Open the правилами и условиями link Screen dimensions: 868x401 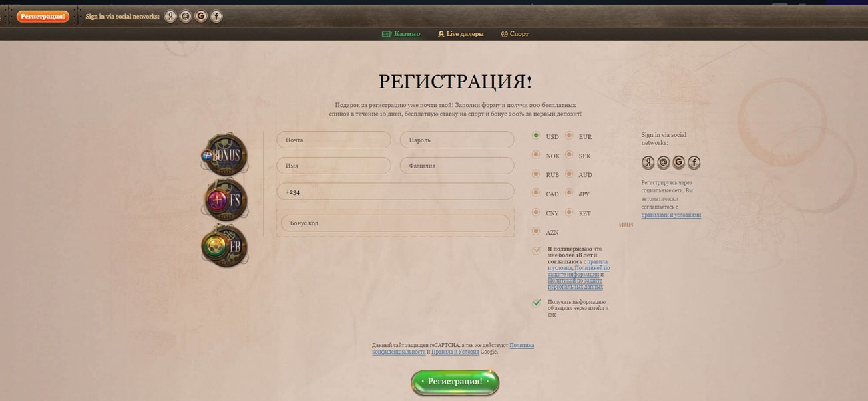(670, 215)
